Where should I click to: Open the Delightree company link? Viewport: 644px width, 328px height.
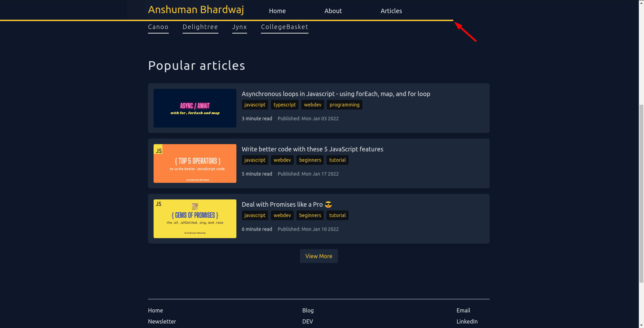(x=200, y=27)
